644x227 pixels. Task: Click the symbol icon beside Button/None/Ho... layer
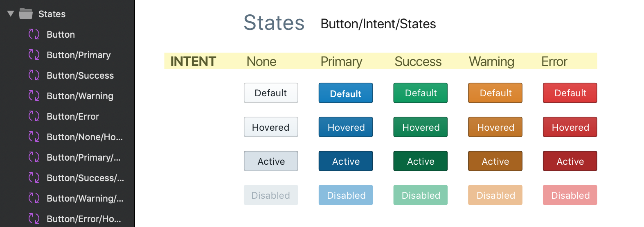(x=34, y=136)
